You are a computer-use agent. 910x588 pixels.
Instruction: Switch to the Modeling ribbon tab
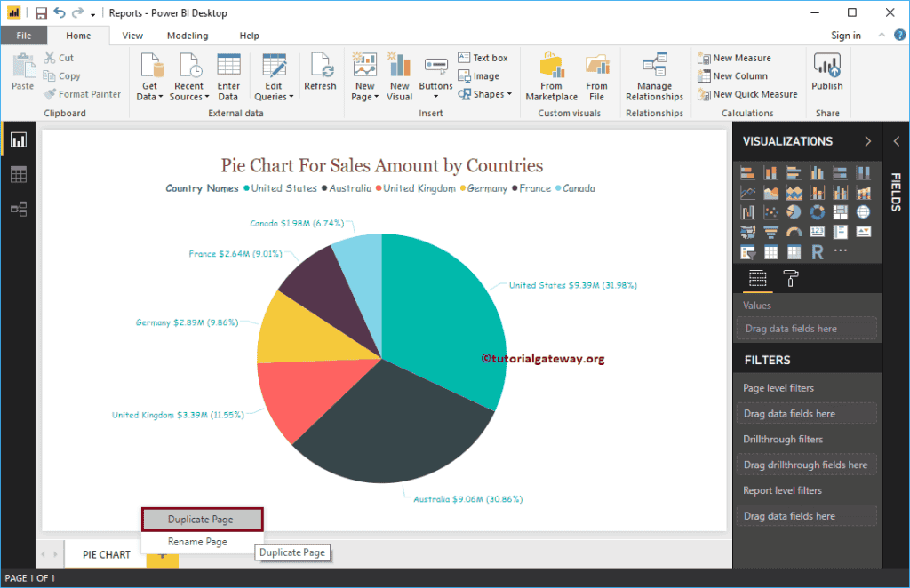(x=187, y=35)
